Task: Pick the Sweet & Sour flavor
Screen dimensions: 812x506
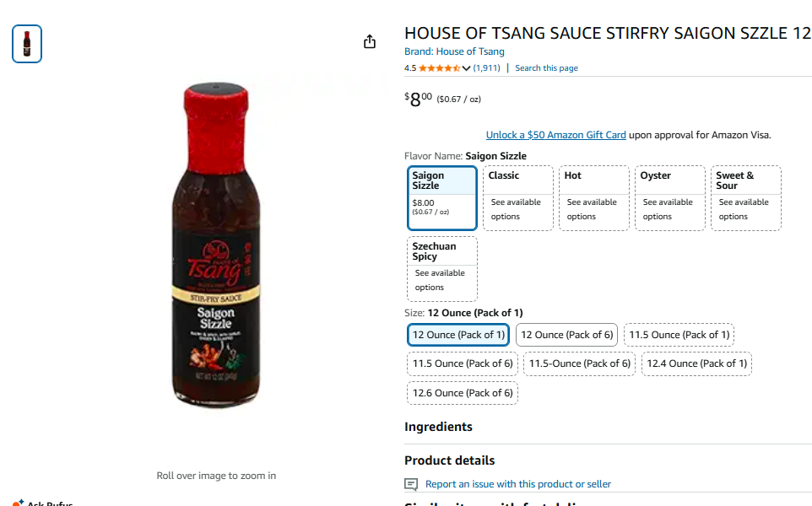Action: click(746, 197)
